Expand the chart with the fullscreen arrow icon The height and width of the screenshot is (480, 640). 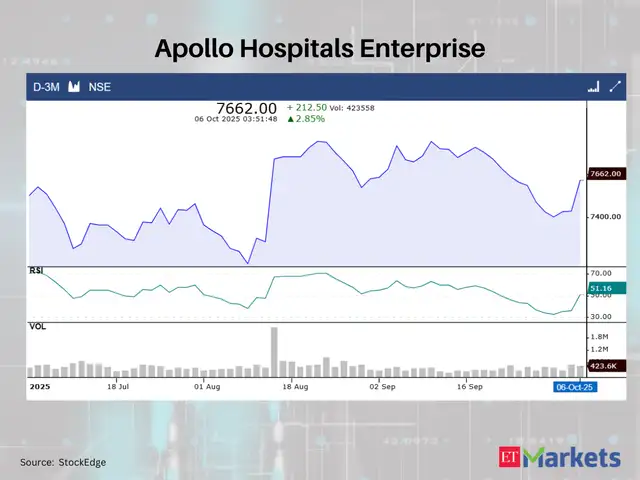click(614, 87)
